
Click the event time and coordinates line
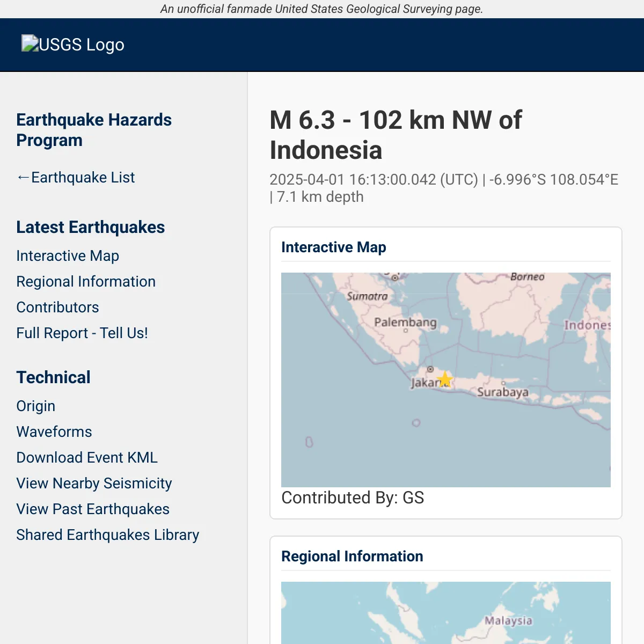[x=444, y=188]
